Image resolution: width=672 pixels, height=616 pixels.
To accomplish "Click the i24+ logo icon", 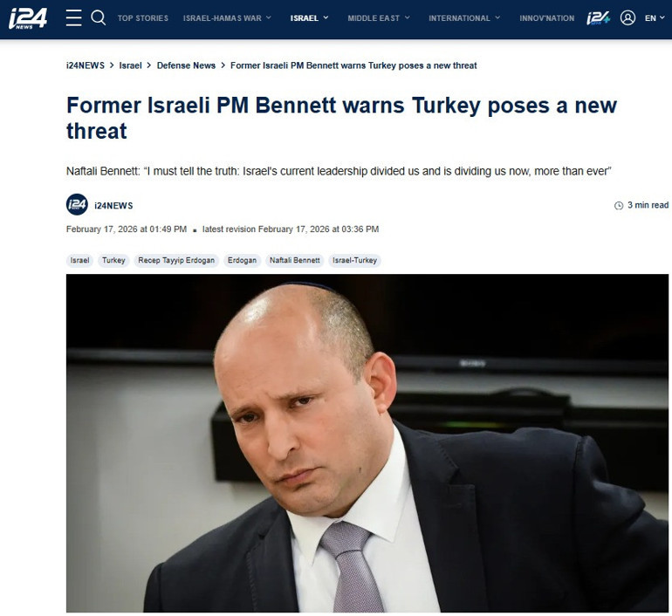I will (598, 18).
